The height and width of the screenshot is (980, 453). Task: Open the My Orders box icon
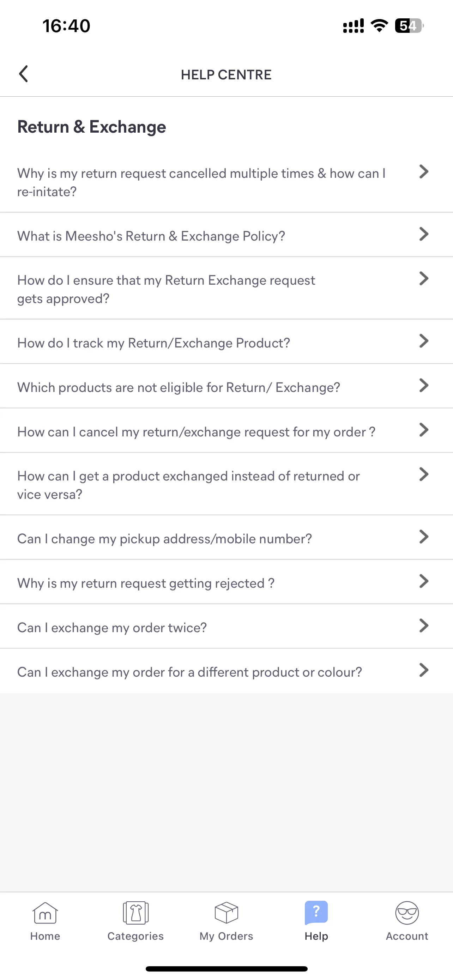pyautogui.click(x=226, y=913)
